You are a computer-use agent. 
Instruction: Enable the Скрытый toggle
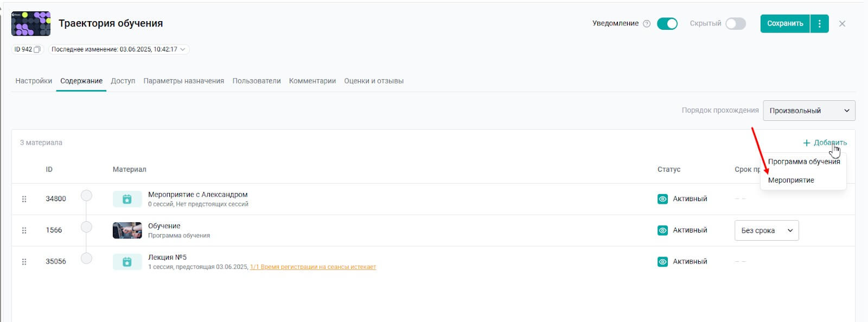736,24
